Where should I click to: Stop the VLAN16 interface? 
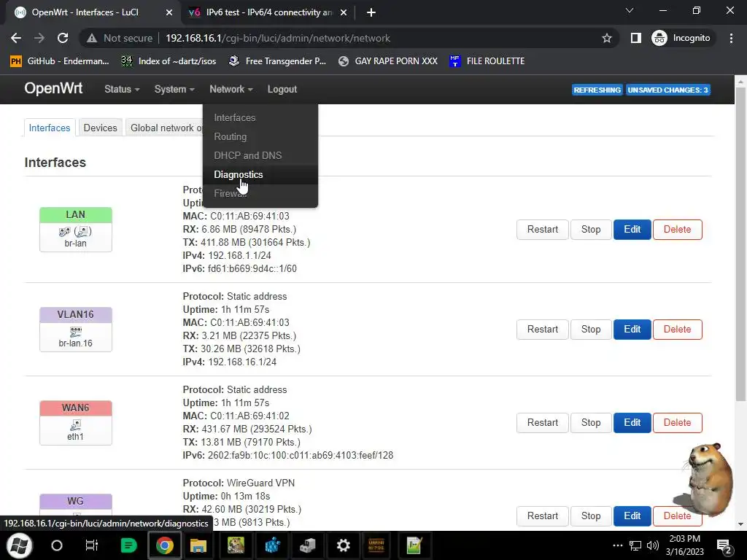[591, 330]
